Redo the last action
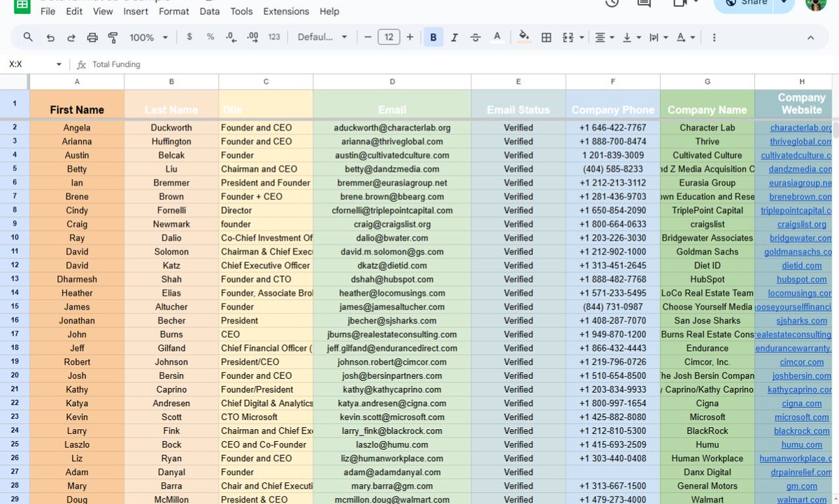Viewport: 839px width, 504px height. pyautogui.click(x=71, y=37)
